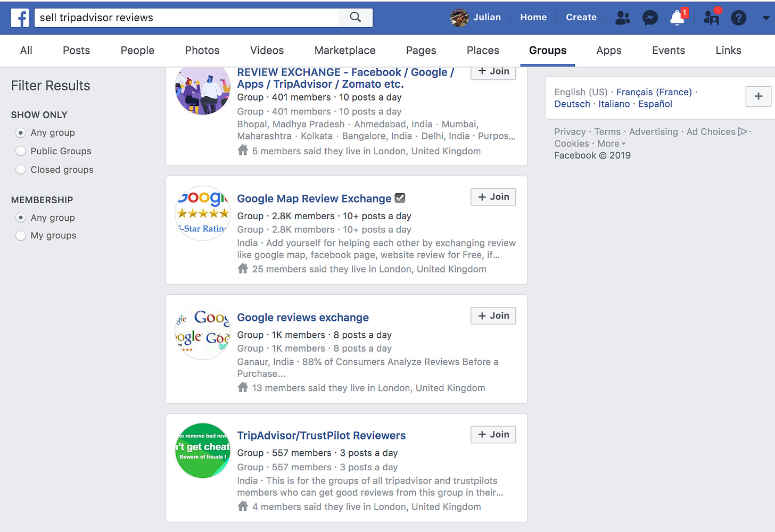Open the Terms footer link

pos(607,131)
